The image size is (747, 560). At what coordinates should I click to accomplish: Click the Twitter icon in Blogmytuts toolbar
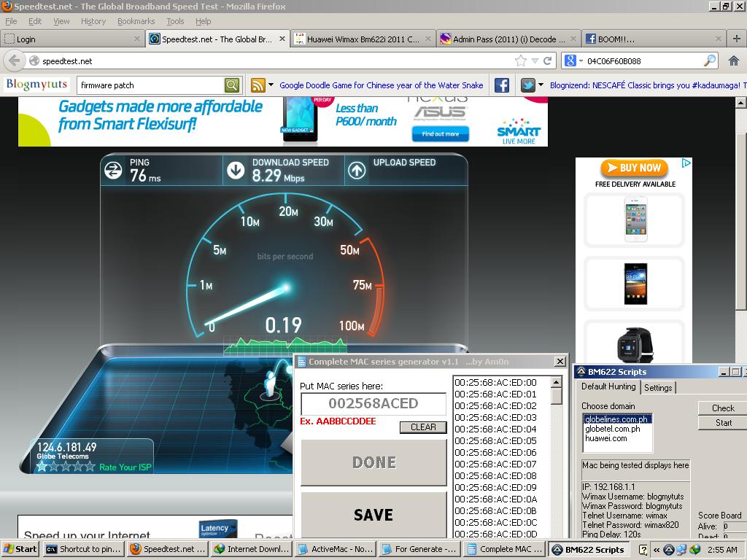coord(528,85)
